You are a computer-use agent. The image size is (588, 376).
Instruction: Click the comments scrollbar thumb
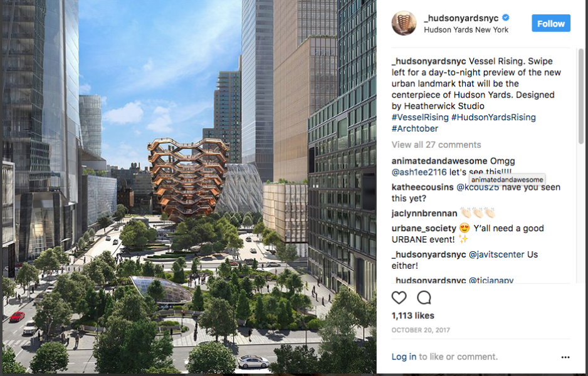(x=581, y=97)
